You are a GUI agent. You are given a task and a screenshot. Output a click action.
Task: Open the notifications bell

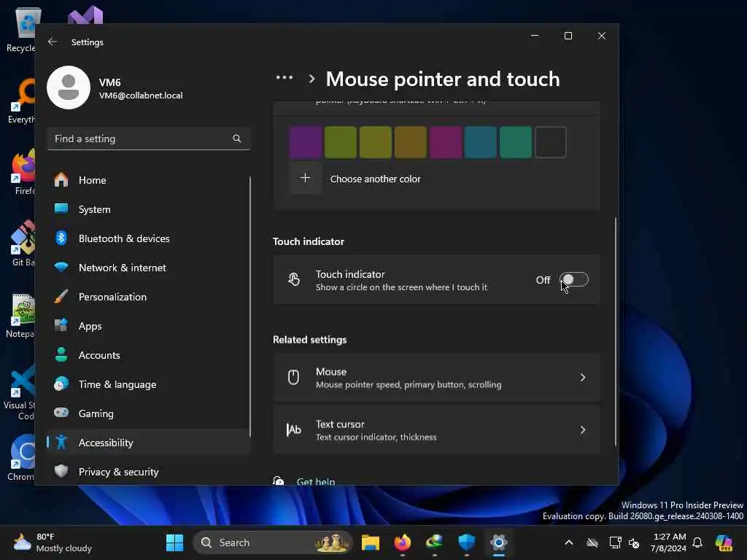coord(697,542)
